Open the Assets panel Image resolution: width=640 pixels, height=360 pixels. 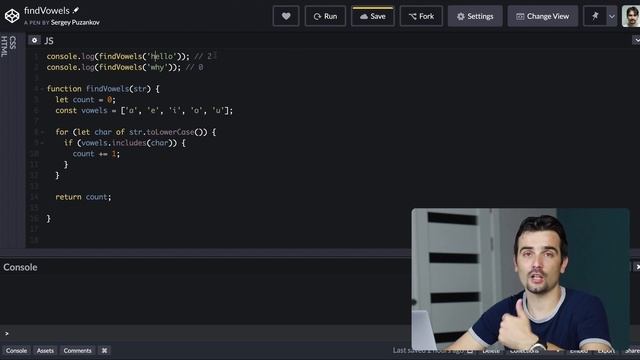point(45,351)
